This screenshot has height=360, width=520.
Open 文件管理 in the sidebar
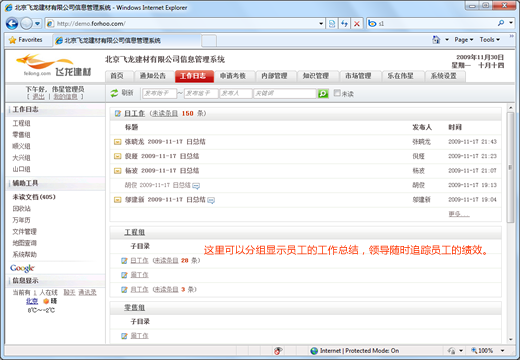coord(24,231)
